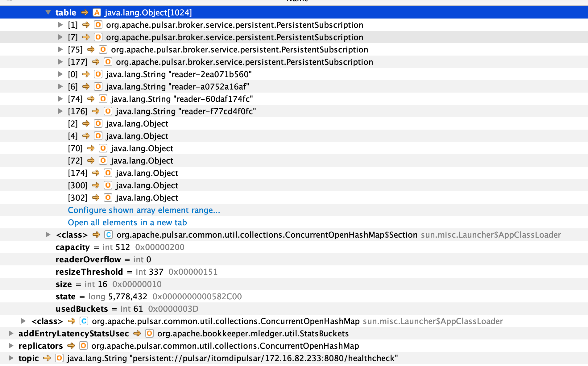
Task: Click the class icon of ConcurrentOpenHashMap$Section
Action: click(109, 235)
